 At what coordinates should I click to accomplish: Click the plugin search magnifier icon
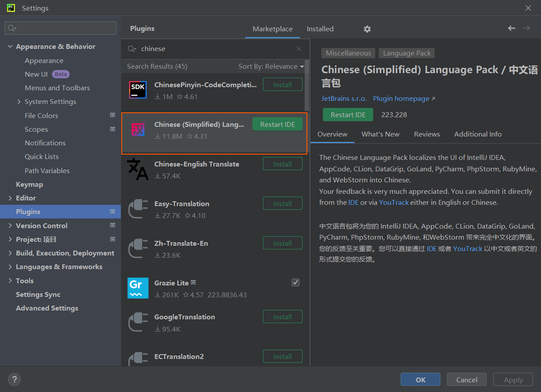tap(131, 49)
